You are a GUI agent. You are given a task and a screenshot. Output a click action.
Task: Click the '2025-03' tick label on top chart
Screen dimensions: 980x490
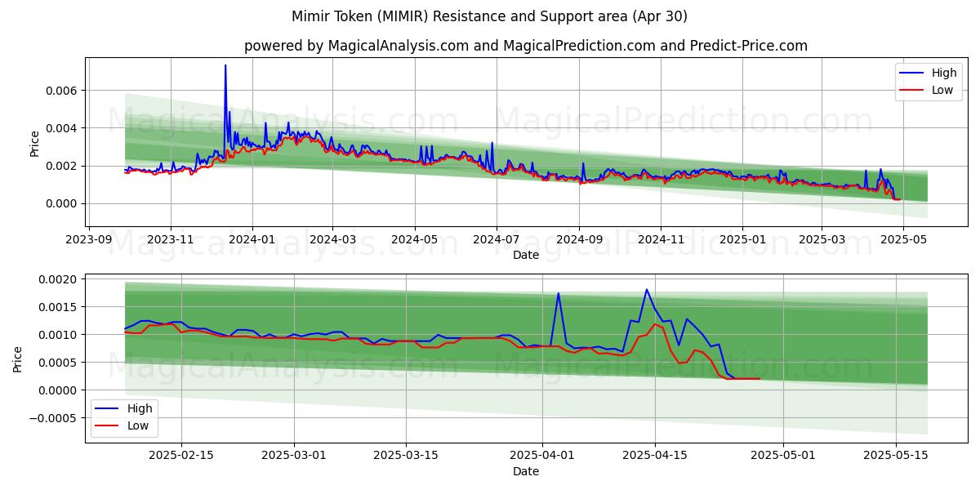[x=821, y=239]
